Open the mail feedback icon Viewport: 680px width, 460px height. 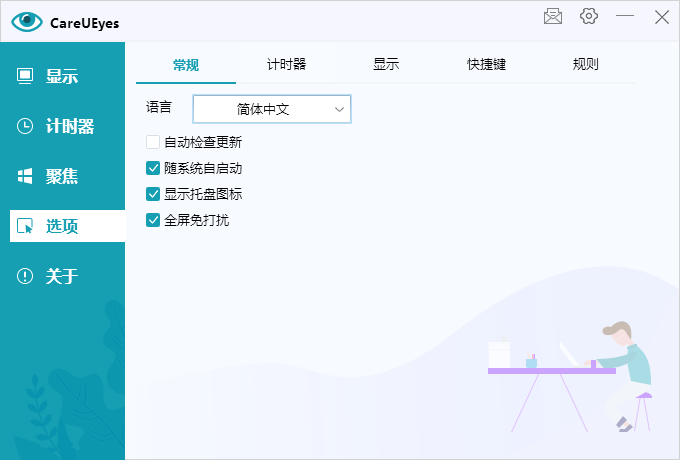coord(553,16)
